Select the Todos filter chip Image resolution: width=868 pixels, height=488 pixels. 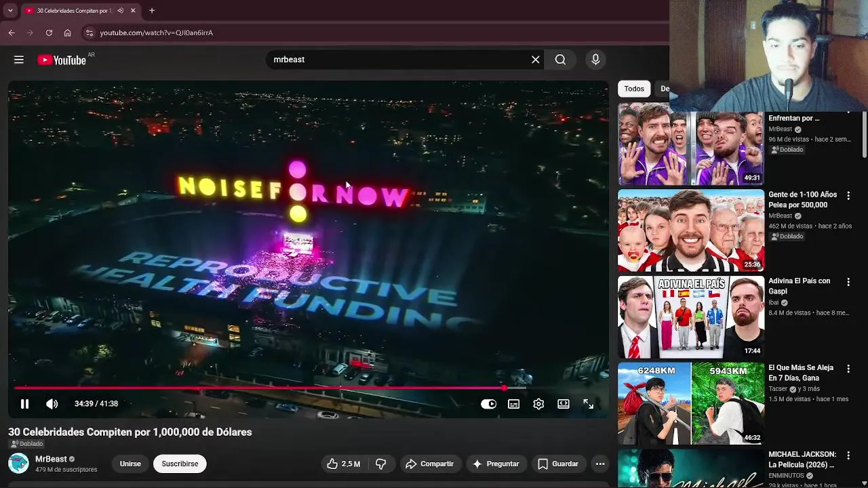click(x=634, y=89)
